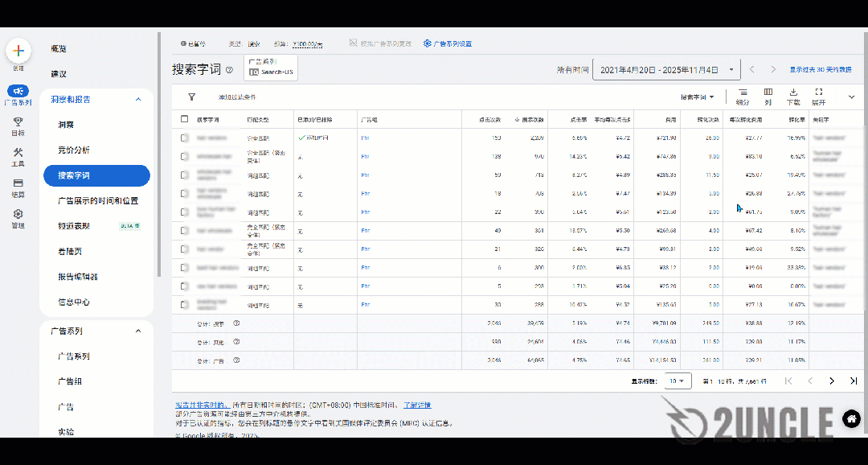Click the 目标 goals icon in sidebar
Screen dimensions: 868x465
18,121
